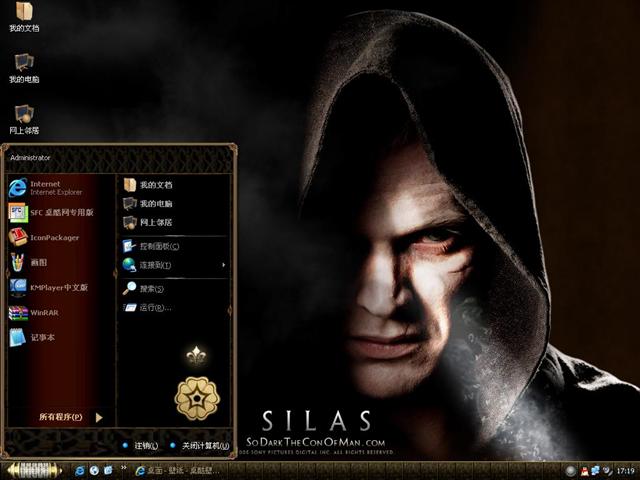Switch to the 桌面-壁纸 taskbar window button

(x=177, y=471)
